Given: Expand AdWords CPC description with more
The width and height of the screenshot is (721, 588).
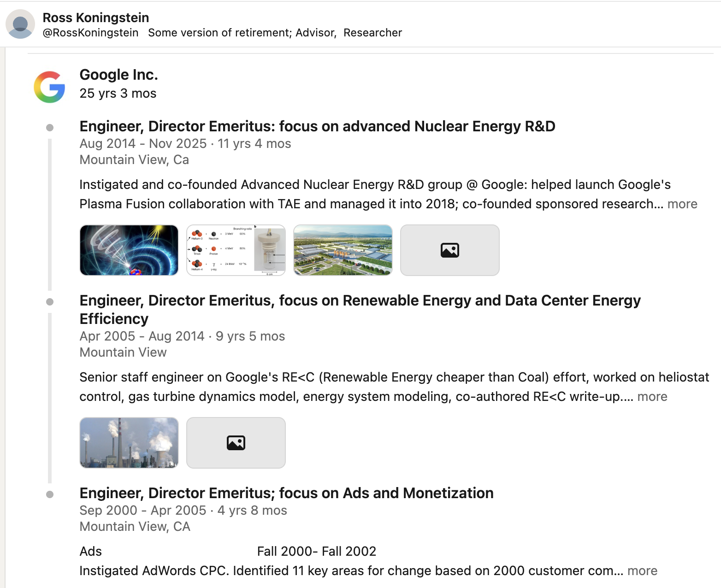Looking at the screenshot, I should tap(642, 571).
